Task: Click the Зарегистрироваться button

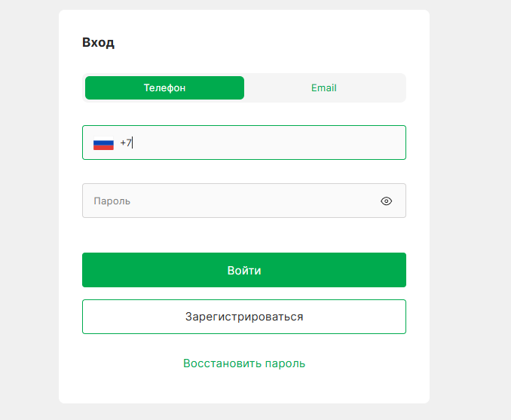Action: (x=244, y=317)
